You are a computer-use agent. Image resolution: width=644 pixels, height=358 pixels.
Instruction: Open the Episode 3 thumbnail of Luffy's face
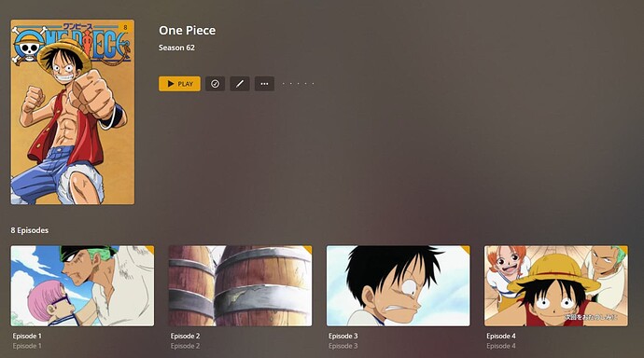pyautogui.click(x=398, y=286)
